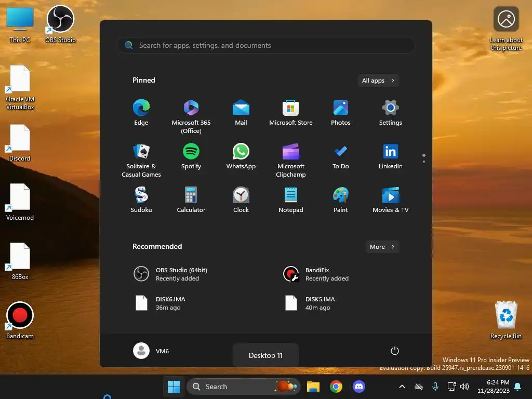This screenshot has width=532, height=399.
Task: Go to next pinned apps page dot
Action: click(424, 162)
